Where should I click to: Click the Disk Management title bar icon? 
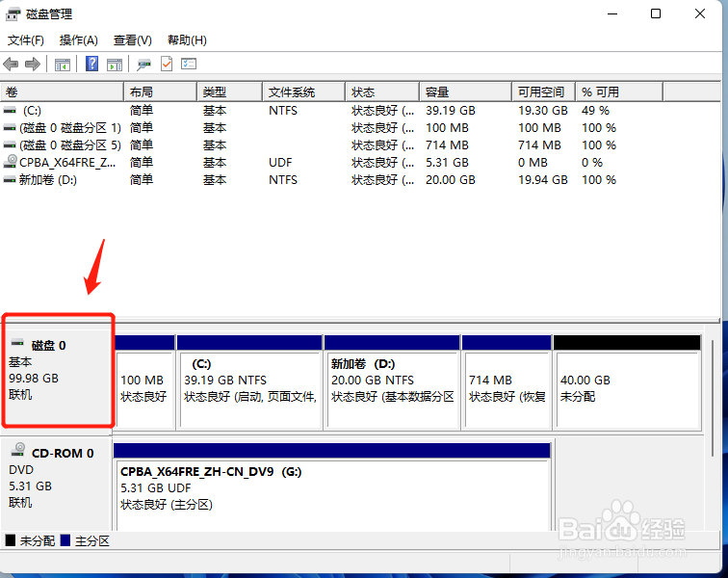(13, 14)
